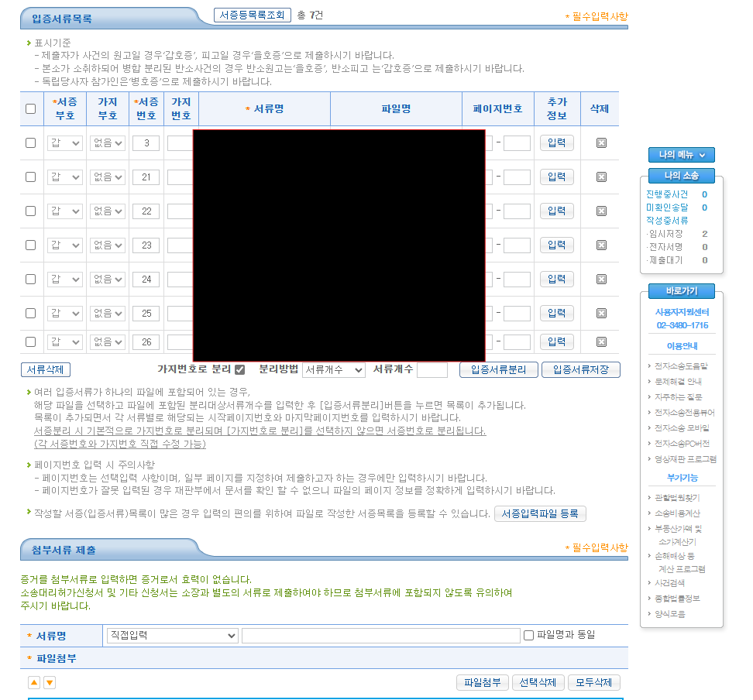Uncheck the 가지번호로 분리 checkbox
This screenshot has height=700, width=753.
pyautogui.click(x=240, y=370)
